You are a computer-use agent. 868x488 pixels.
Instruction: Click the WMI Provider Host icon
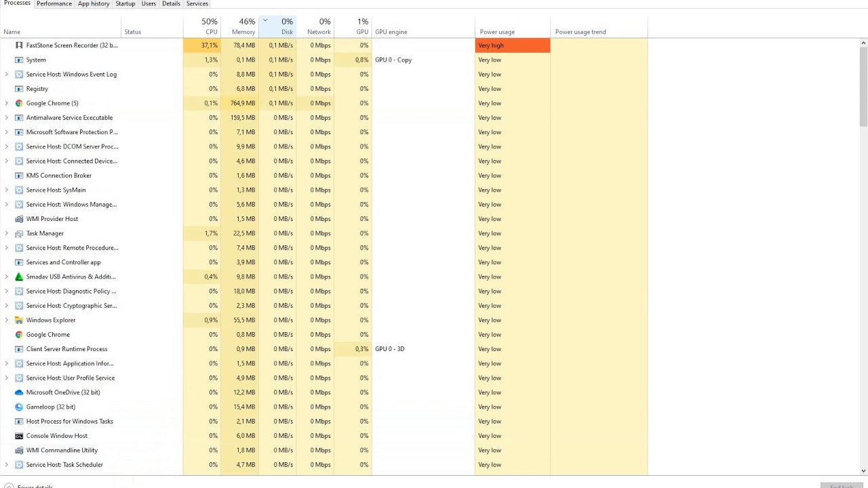pos(19,219)
